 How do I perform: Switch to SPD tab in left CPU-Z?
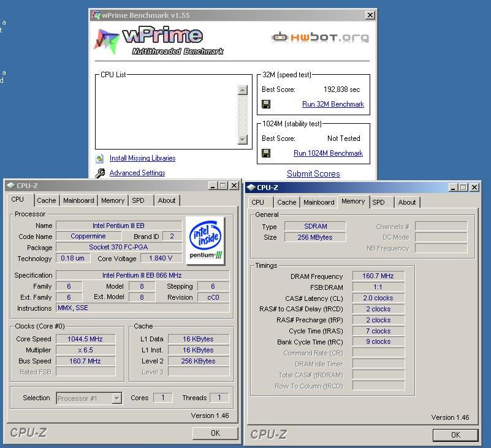[x=138, y=200]
